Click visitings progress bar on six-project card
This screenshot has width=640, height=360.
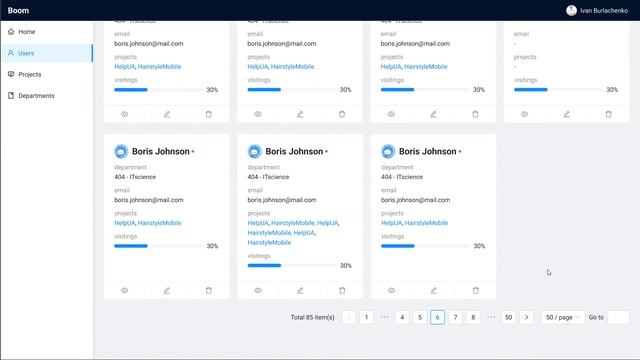(292, 266)
